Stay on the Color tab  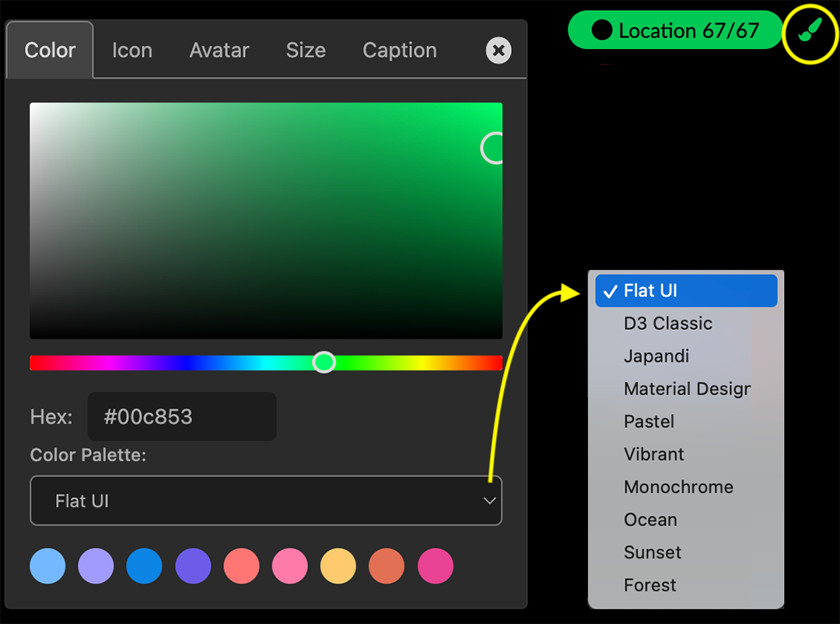tap(49, 50)
